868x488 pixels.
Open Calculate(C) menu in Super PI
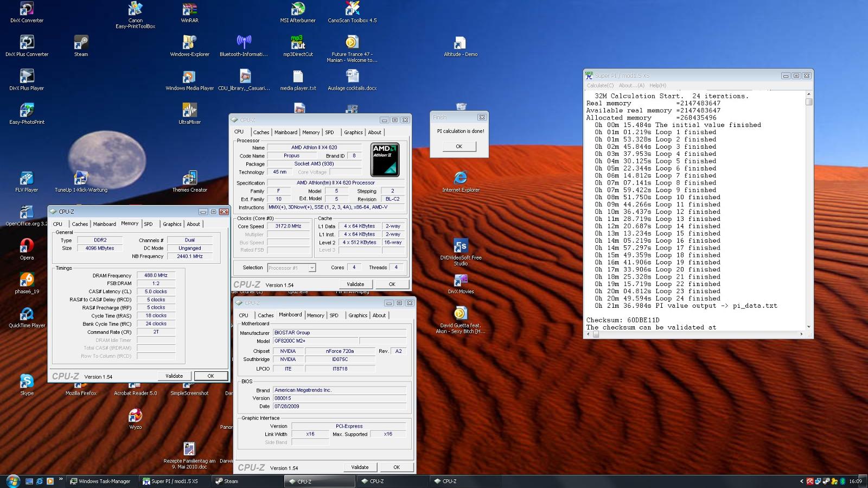tap(600, 85)
